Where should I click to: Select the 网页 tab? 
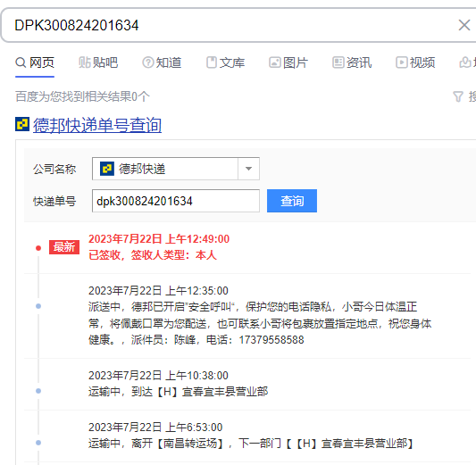point(35,62)
